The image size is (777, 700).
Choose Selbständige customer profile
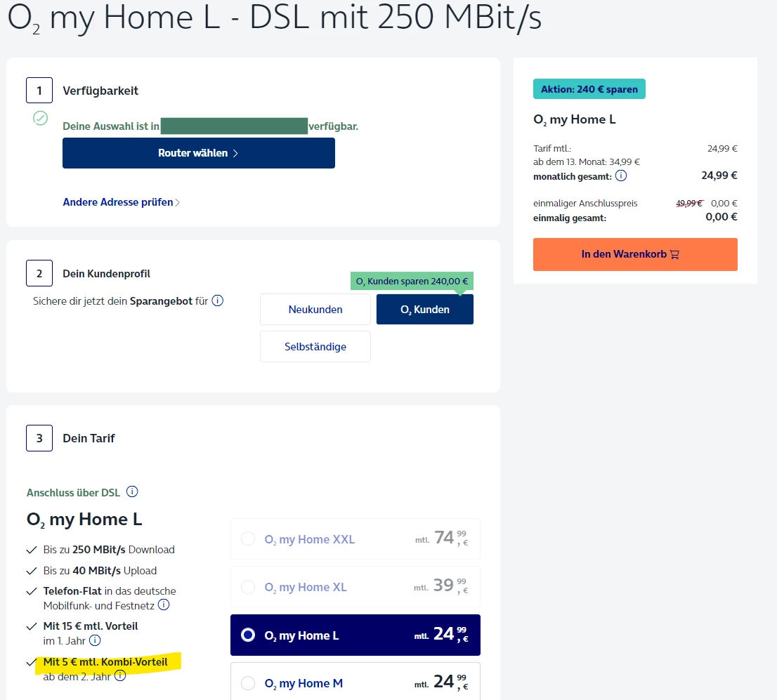point(315,346)
